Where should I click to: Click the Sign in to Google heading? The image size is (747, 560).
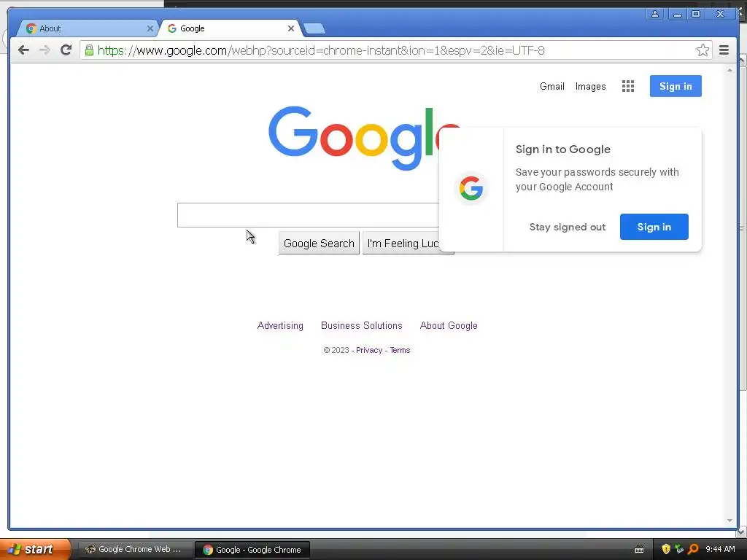click(x=562, y=149)
